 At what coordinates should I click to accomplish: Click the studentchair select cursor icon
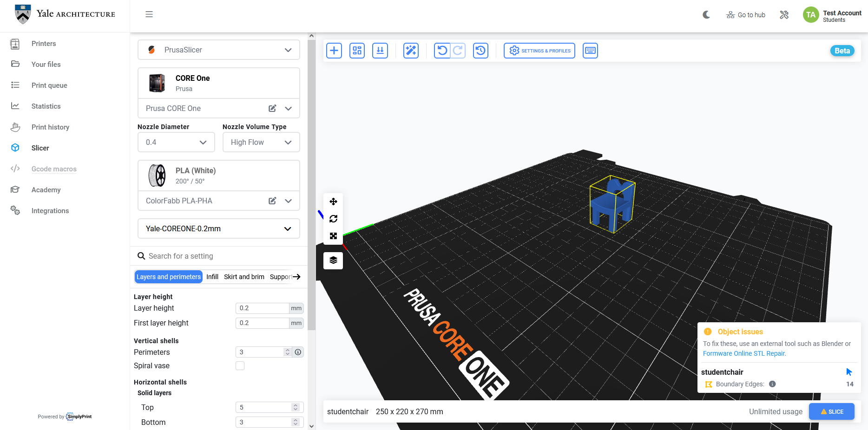pos(849,372)
